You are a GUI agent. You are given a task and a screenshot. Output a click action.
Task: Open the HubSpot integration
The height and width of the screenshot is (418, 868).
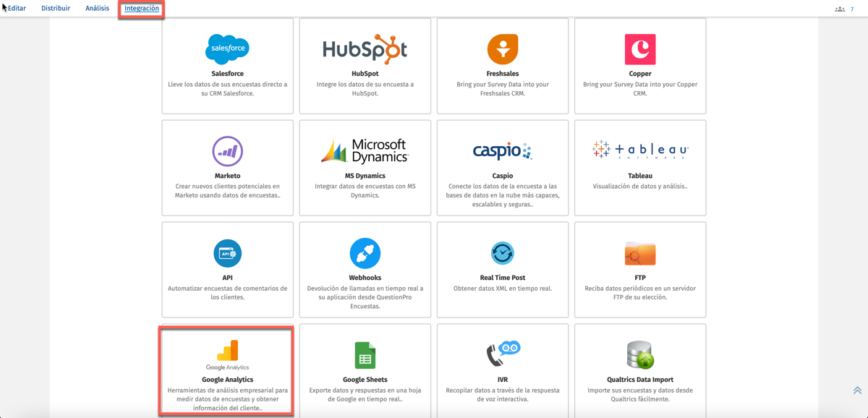click(x=365, y=66)
